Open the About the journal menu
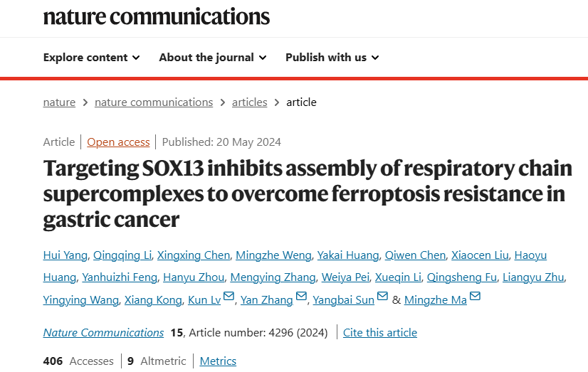The width and height of the screenshot is (588, 372). (213, 58)
